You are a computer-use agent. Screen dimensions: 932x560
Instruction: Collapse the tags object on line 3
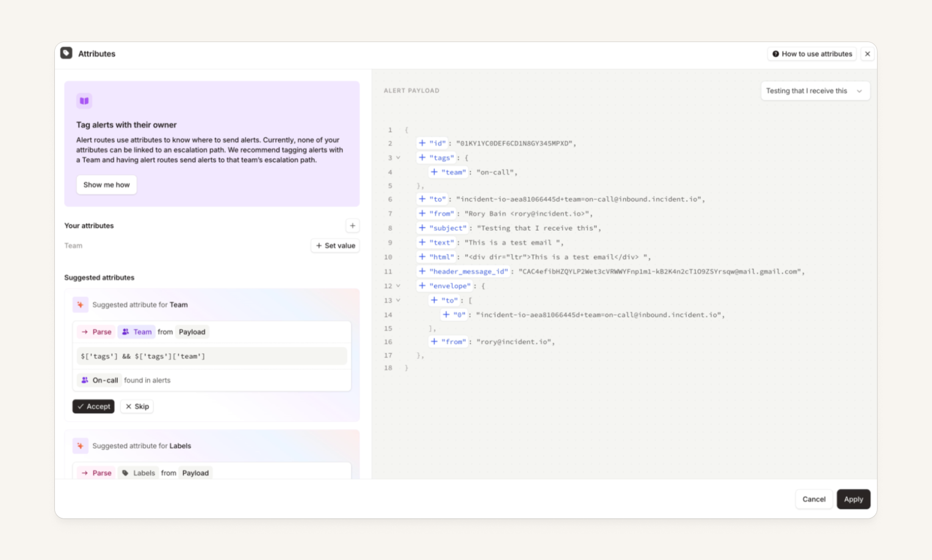pos(399,157)
